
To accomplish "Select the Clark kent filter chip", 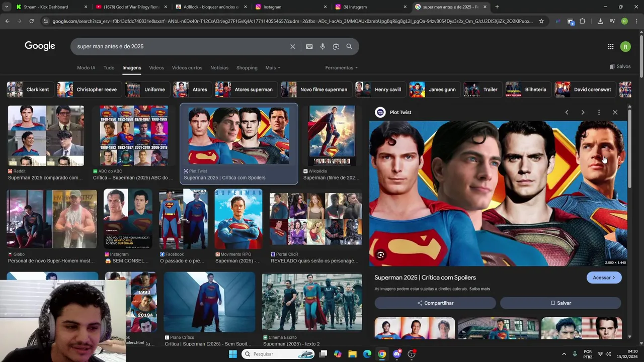I will pos(30,89).
